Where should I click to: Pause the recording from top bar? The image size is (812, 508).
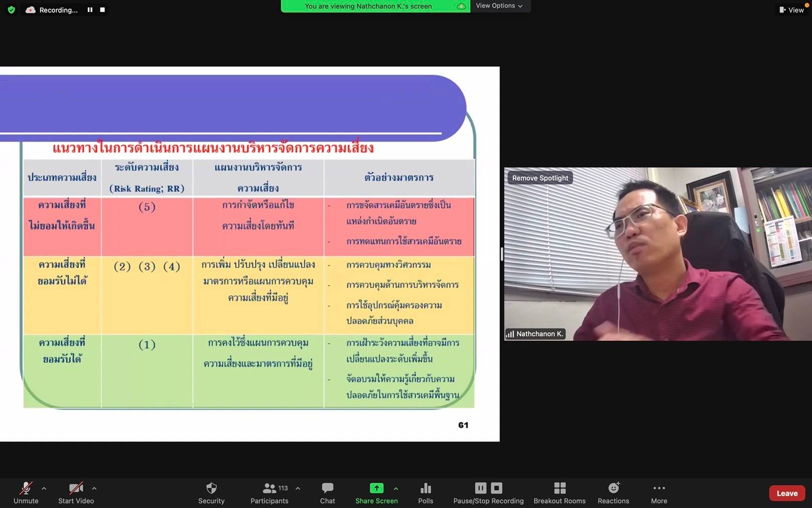point(90,10)
